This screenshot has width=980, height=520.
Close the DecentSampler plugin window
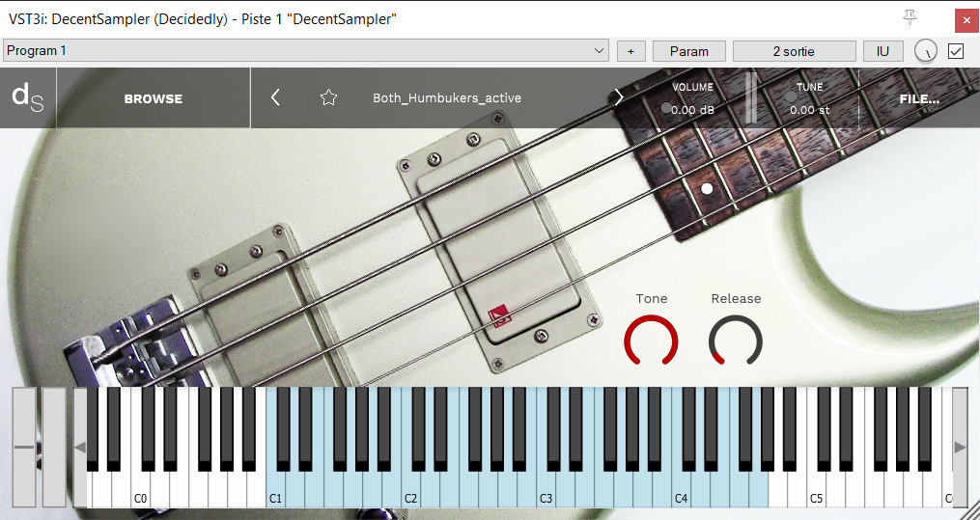click(x=966, y=20)
